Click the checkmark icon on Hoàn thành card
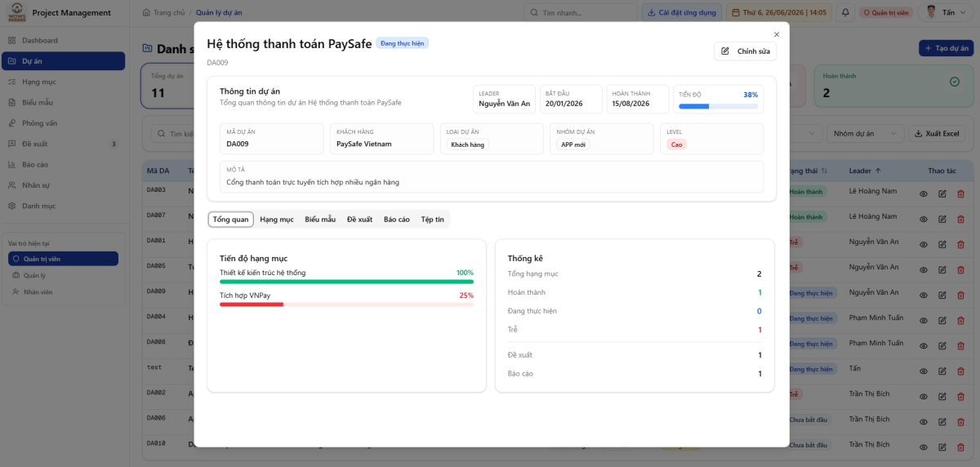The width and height of the screenshot is (980, 467). pyautogui.click(x=954, y=82)
